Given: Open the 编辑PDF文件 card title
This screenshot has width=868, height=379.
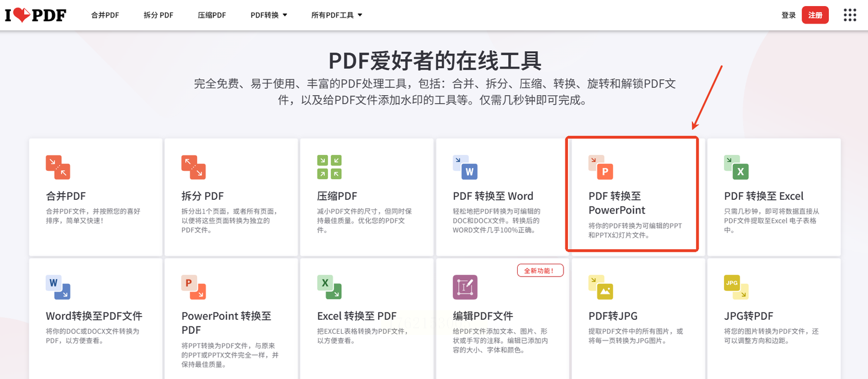Looking at the screenshot, I should coord(483,316).
